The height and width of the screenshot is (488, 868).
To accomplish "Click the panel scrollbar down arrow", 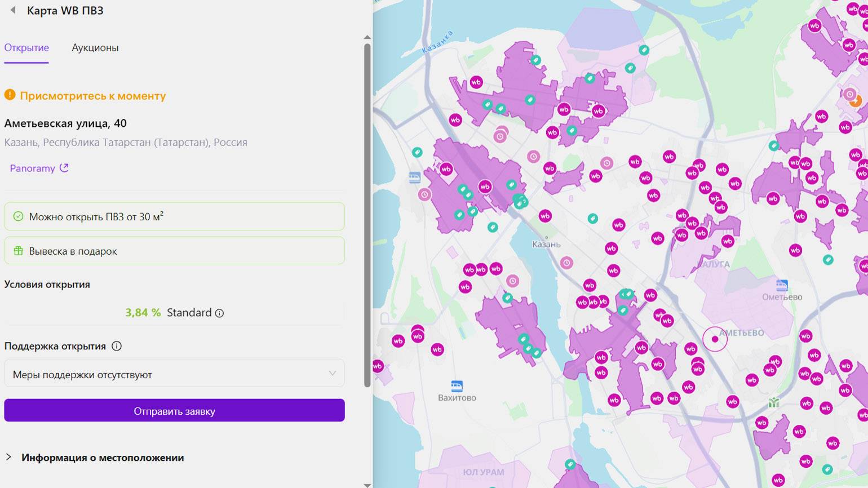I will (367, 485).
